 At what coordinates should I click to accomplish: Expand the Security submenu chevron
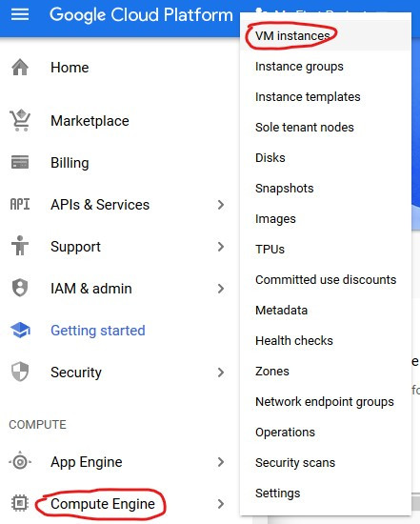[x=221, y=373]
